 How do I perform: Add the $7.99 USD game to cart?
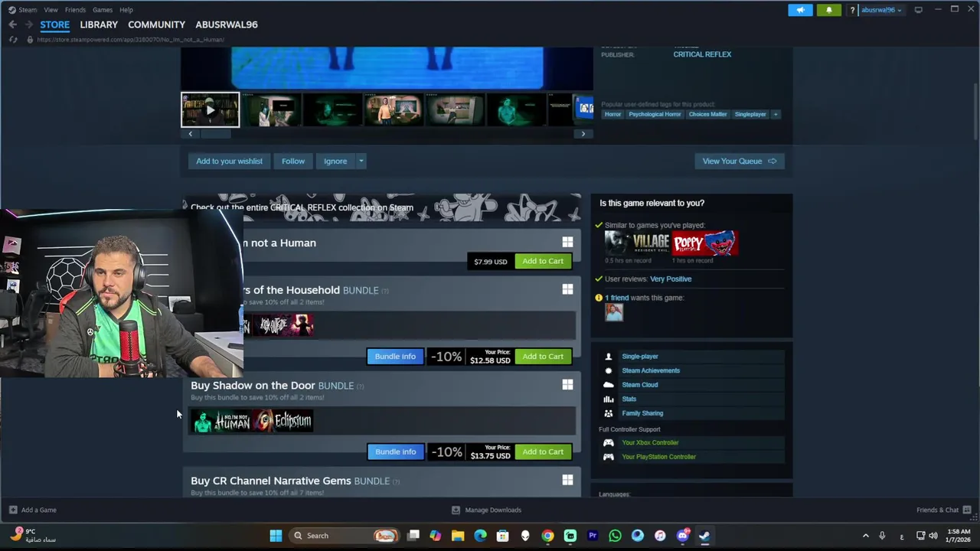click(x=543, y=261)
